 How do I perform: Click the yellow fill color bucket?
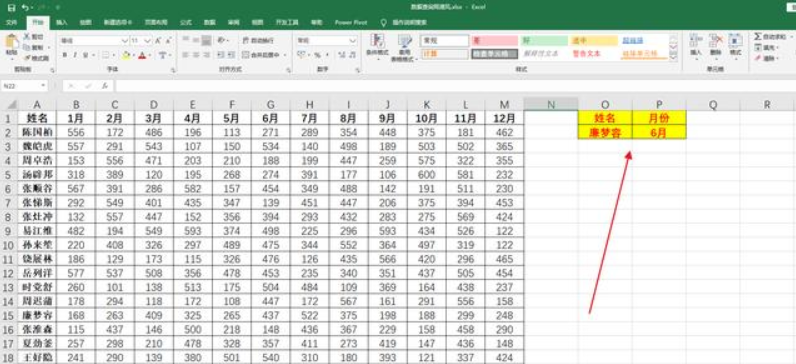[126, 55]
